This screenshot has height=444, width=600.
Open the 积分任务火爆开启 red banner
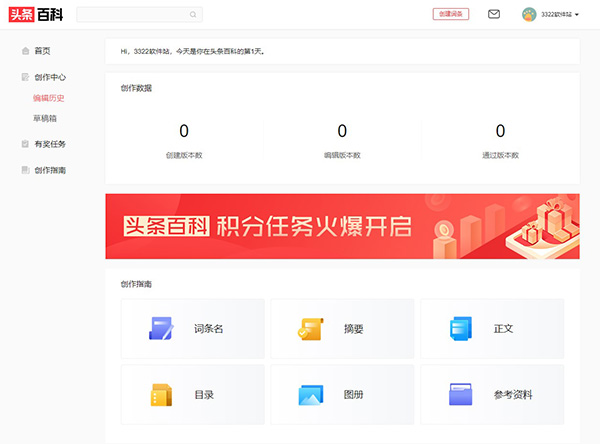[x=342, y=226]
